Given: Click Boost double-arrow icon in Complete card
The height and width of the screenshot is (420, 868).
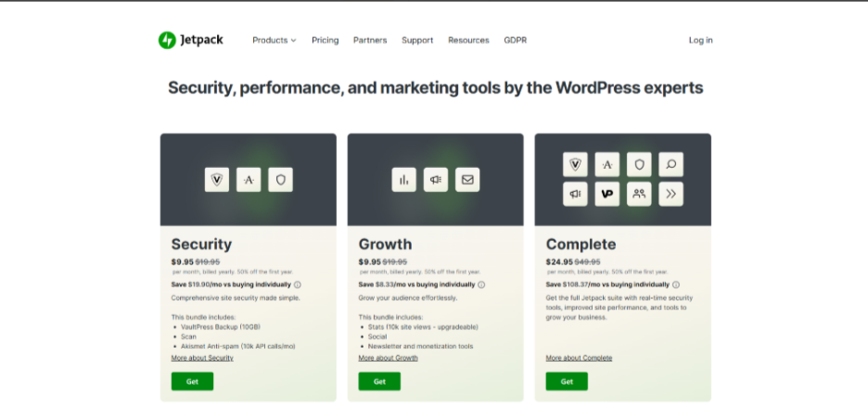Looking at the screenshot, I should point(670,194).
